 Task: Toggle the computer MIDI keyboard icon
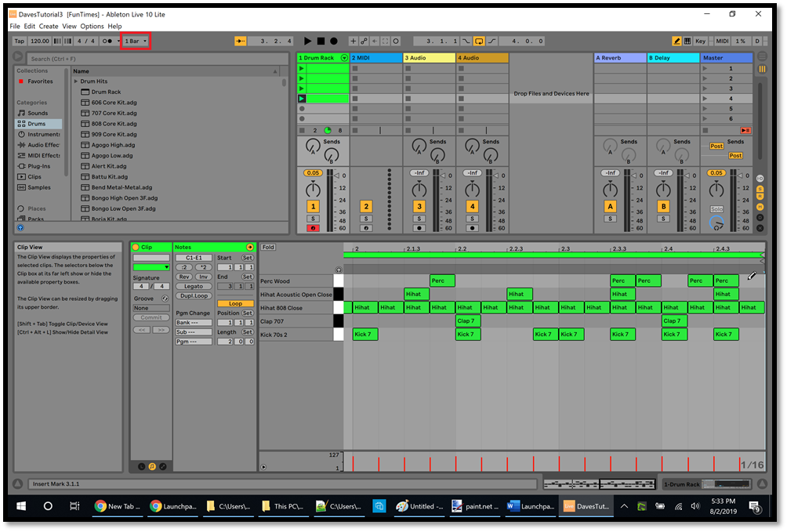click(687, 42)
